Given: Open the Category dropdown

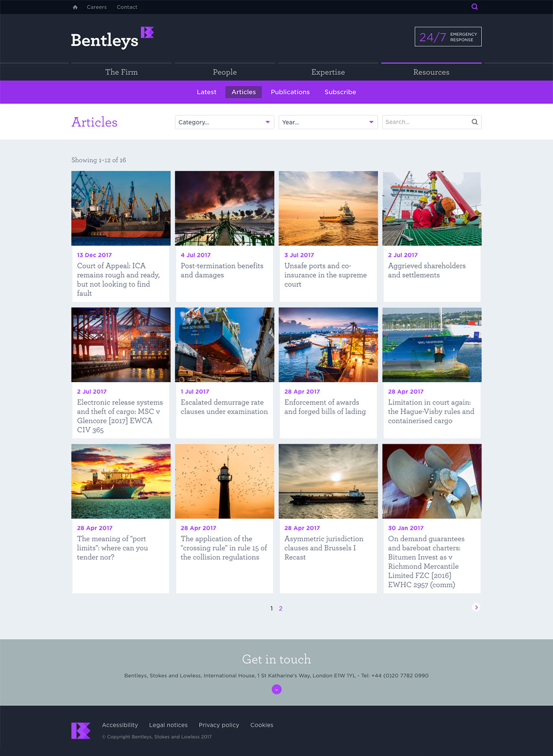Looking at the screenshot, I should click(x=224, y=122).
